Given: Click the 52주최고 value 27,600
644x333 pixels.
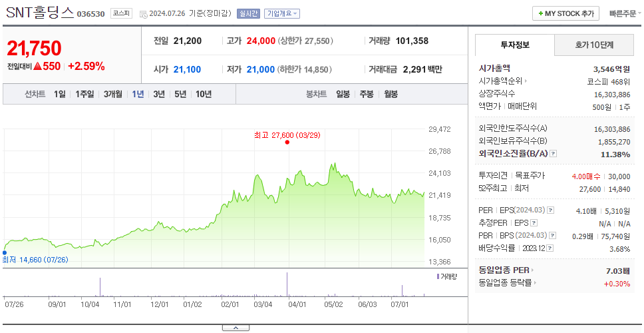Looking at the screenshot, I should pyautogui.click(x=590, y=188).
